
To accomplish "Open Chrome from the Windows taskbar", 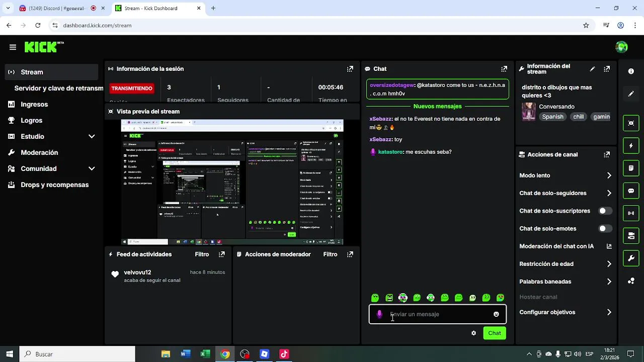I will pos(225,354).
